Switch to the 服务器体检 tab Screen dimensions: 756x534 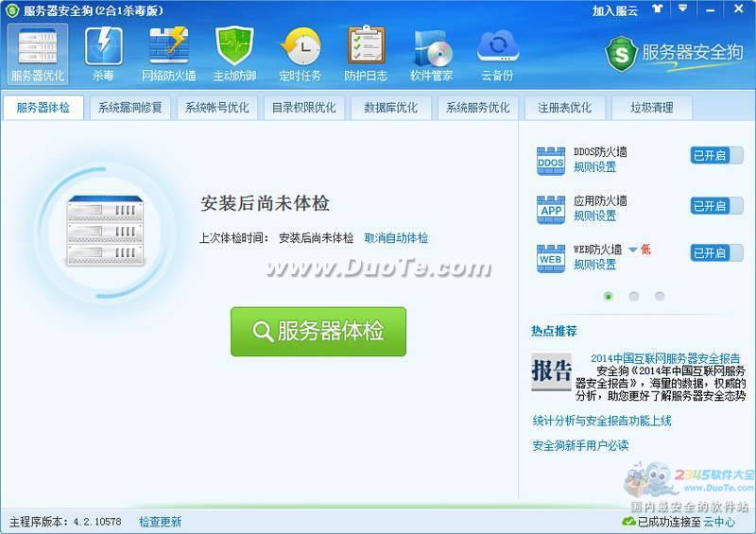click(x=43, y=108)
